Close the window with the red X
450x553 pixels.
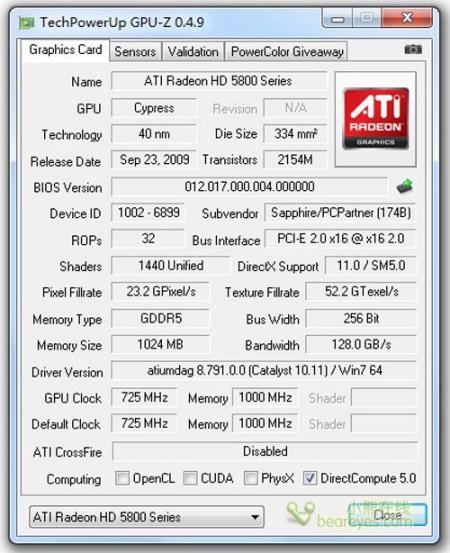click(x=407, y=18)
